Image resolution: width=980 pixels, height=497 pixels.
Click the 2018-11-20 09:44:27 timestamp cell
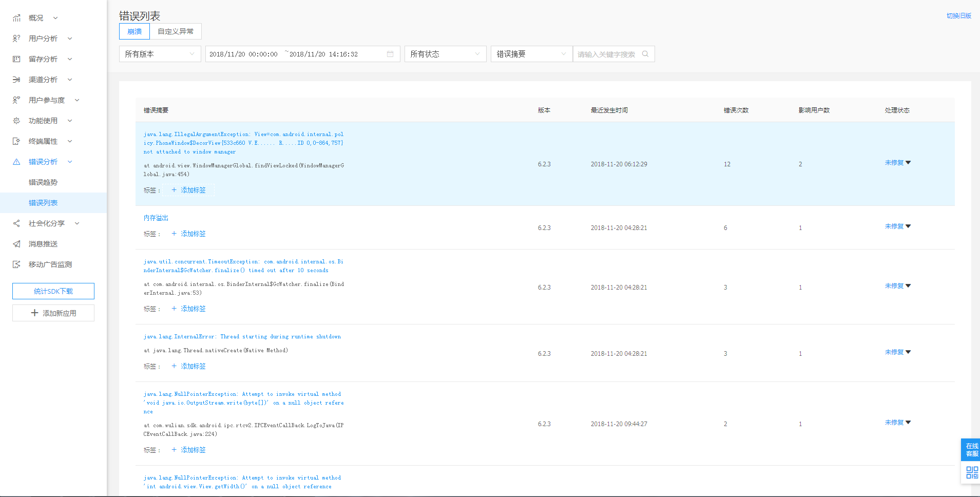tap(619, 424)
